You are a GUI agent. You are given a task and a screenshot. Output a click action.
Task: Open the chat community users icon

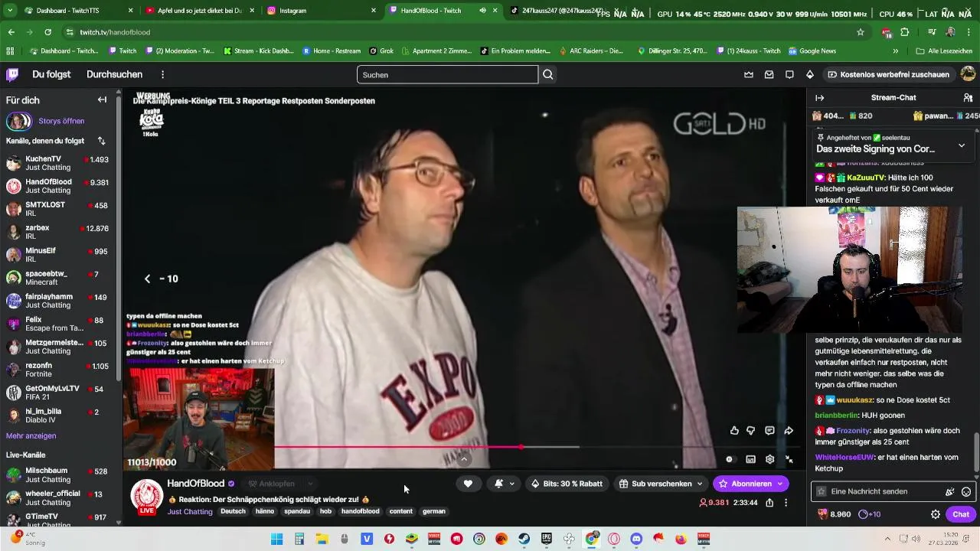pyautogui.click(x=968, y=98)
